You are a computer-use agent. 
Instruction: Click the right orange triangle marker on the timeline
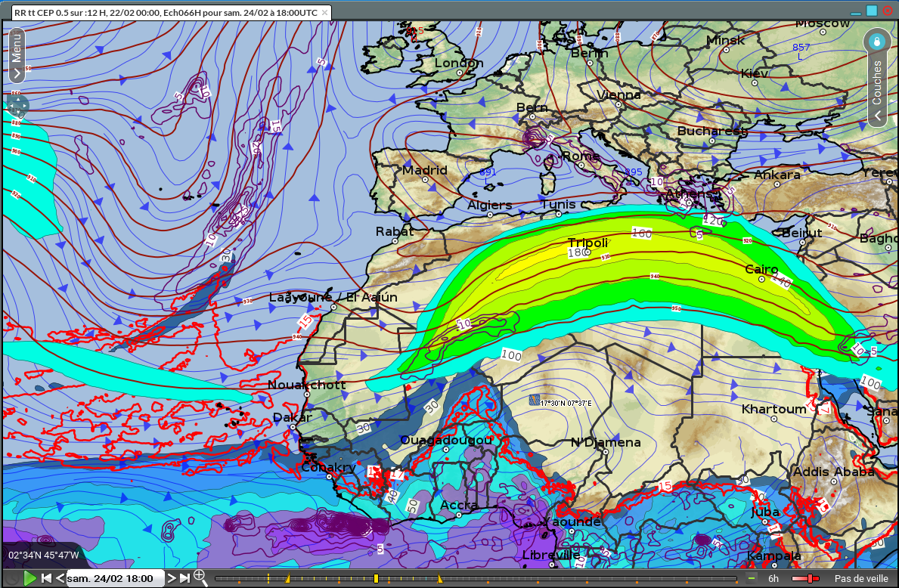[439, 579]
